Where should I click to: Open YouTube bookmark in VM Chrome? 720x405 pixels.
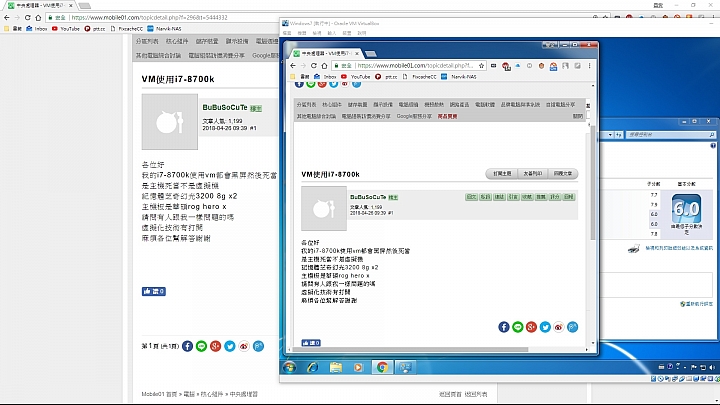[x=356, y=77]
